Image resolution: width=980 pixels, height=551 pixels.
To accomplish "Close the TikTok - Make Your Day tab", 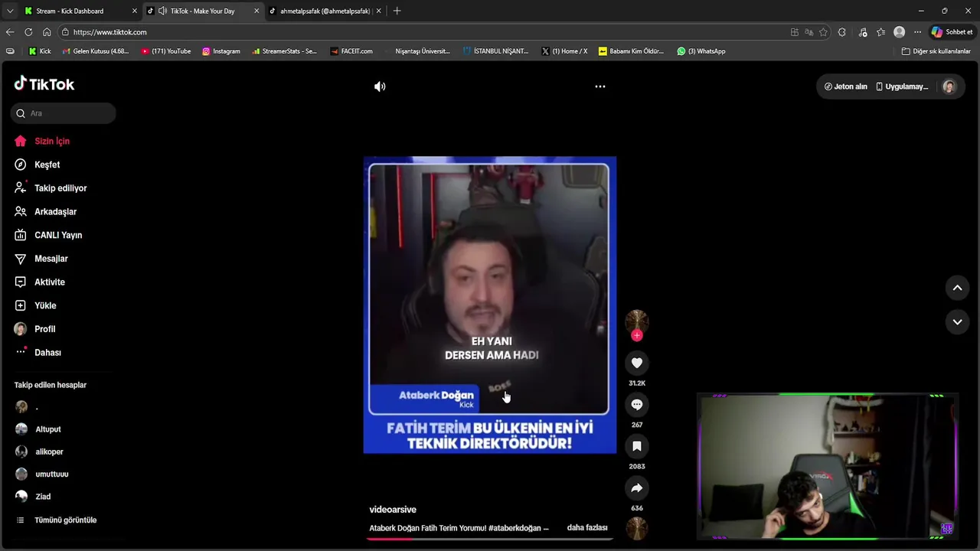I will tap(256, 11).
